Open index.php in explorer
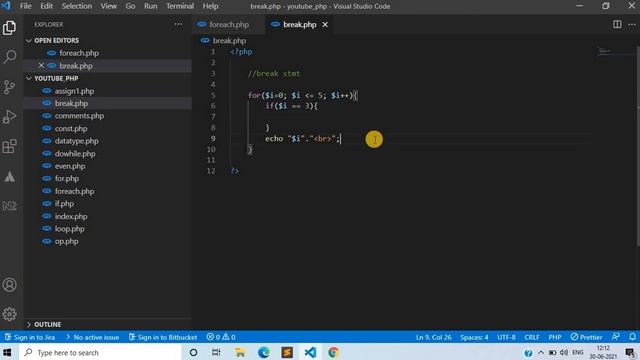Screen dimensions: 640x360 pyautogui.click(x=108, y=216)
